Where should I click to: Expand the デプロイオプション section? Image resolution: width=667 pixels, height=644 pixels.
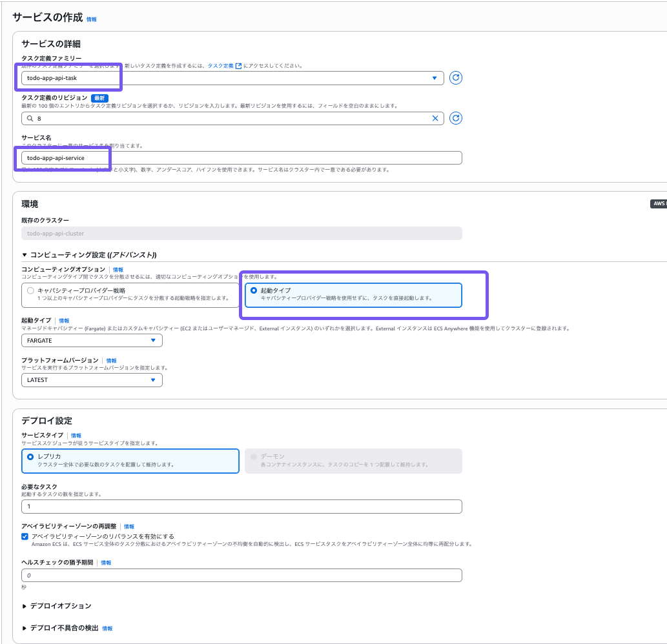57,606
